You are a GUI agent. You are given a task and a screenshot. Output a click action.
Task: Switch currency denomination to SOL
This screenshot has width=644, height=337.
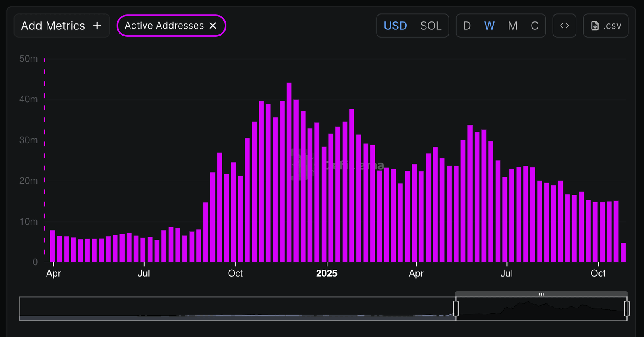(431, 26)
